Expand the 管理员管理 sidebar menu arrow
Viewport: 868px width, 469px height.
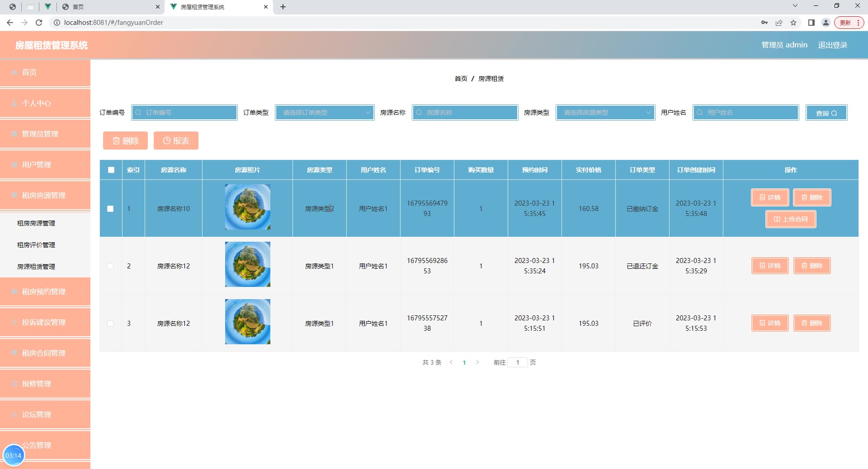coord(83,134)
